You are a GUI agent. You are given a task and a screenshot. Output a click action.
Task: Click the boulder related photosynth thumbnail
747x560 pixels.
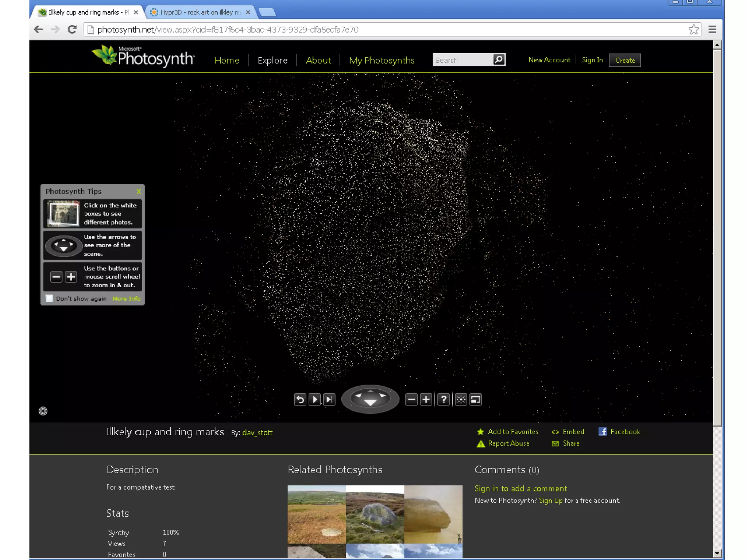point(375,514)
